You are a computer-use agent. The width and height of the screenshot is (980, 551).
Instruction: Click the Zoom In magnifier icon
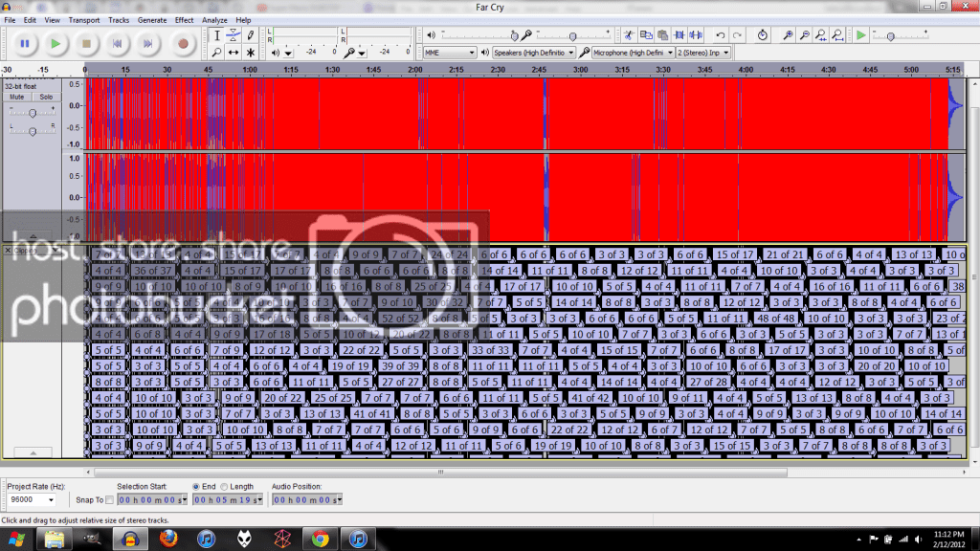pos(788,35)
